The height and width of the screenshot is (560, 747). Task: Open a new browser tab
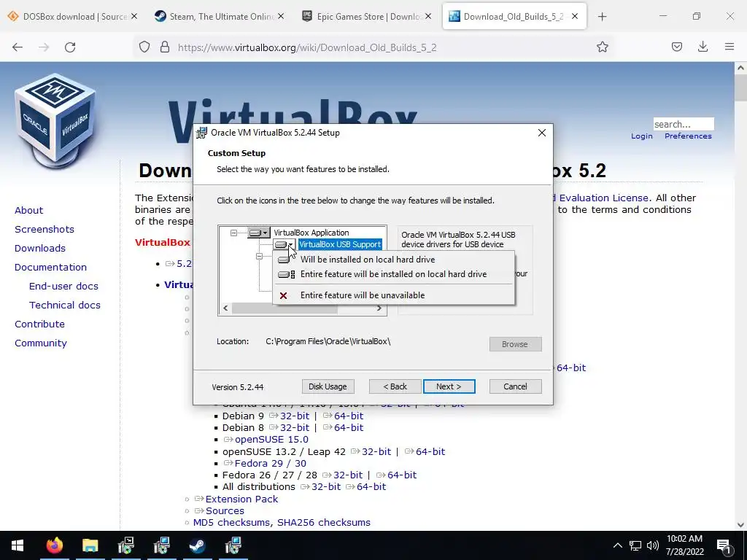pyautogui.click(x=602, y=17)
